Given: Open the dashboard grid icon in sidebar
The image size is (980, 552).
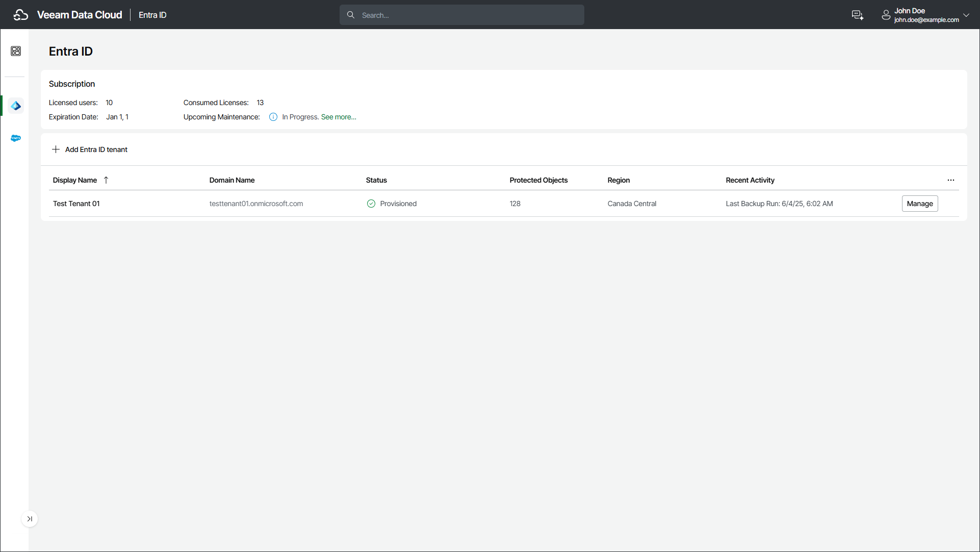Looking at the screenshot, I should point(16,51).
